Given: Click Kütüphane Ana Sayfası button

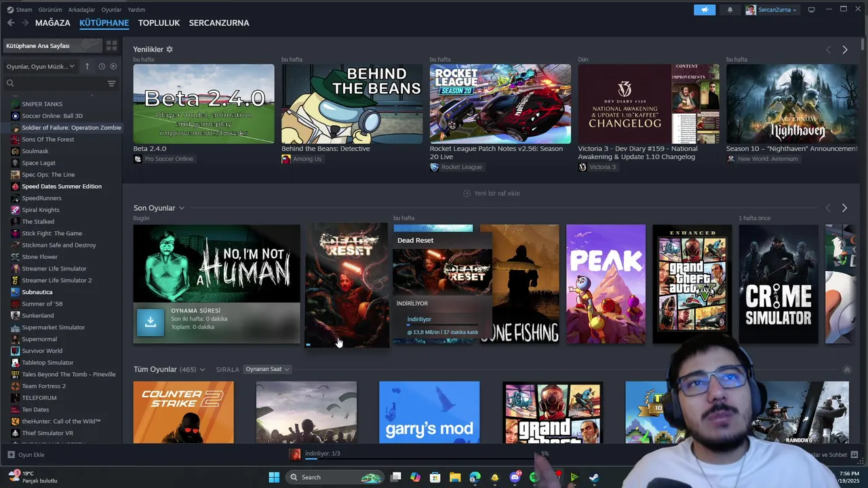Looking at the screenshot, I should [52, 45].
